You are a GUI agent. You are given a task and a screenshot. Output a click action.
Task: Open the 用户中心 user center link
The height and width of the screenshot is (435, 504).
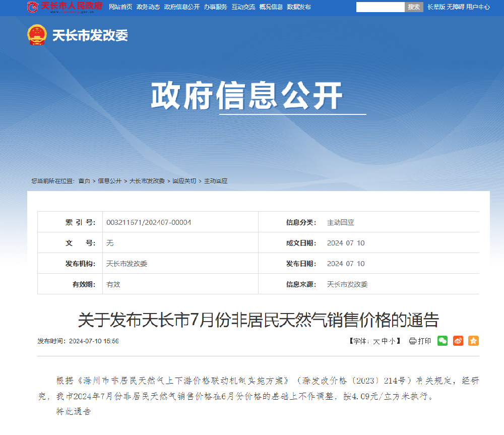(478, 7)
